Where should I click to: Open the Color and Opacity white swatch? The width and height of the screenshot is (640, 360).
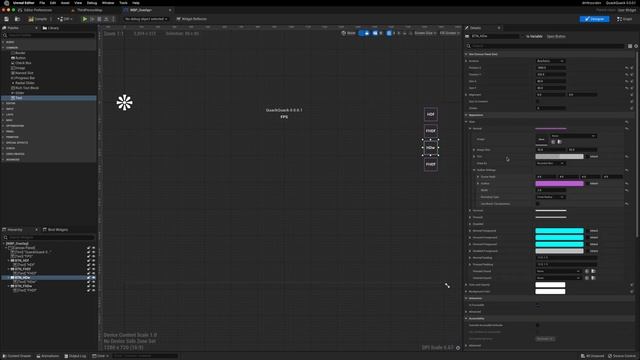550,284
